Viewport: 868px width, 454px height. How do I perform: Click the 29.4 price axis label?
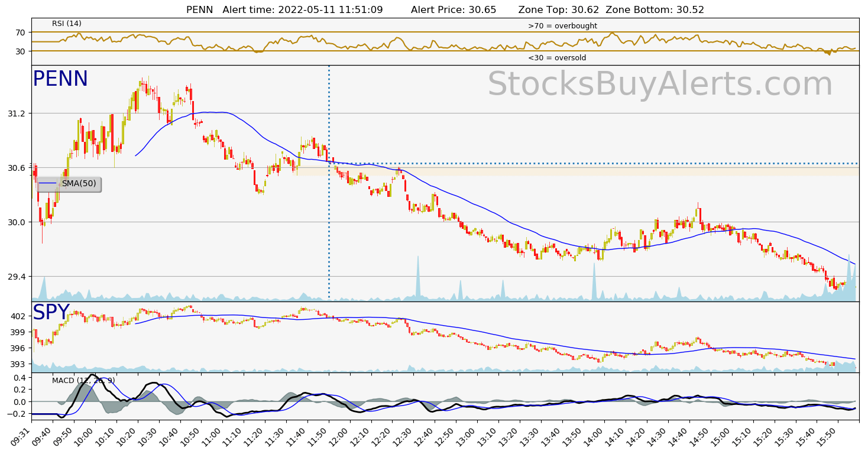pyautogui.click(x=18, y=276)
